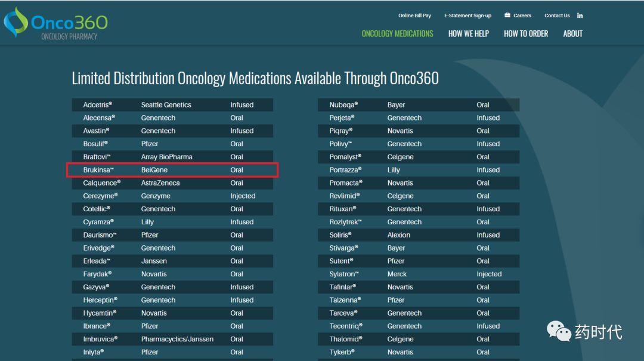This screenshot has width=644, height=361.
Task: Click the Imbruvica medication name
Action: pyautogui.click(x=100, y=339)
